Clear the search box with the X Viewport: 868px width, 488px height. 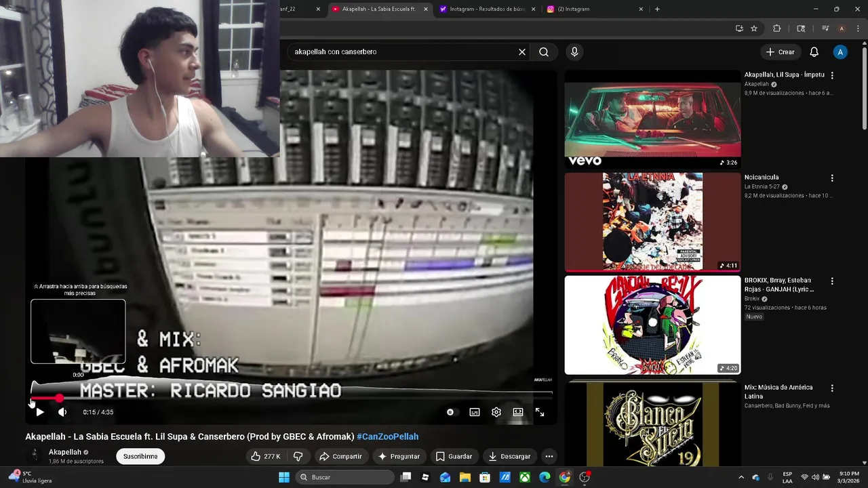tap(522, 52)
